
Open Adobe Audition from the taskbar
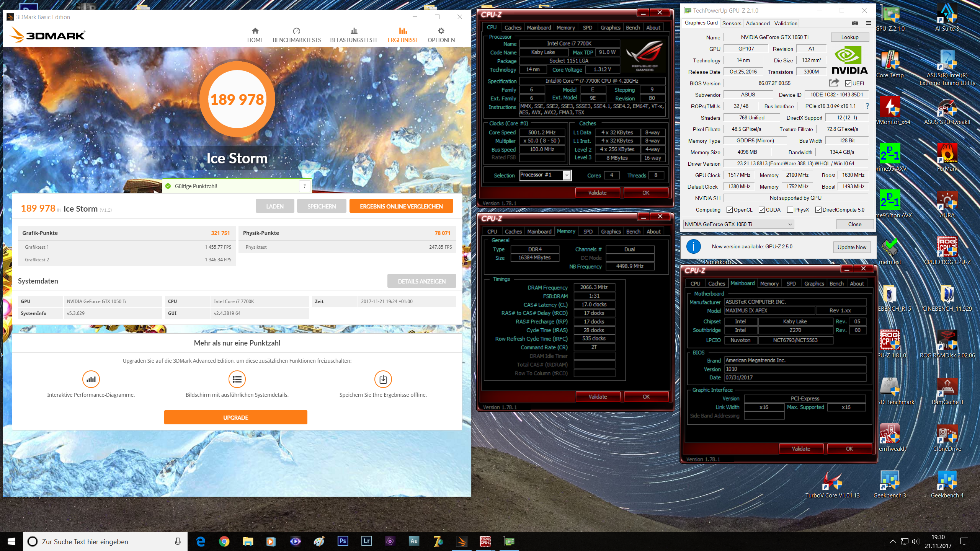click(414, 541)
